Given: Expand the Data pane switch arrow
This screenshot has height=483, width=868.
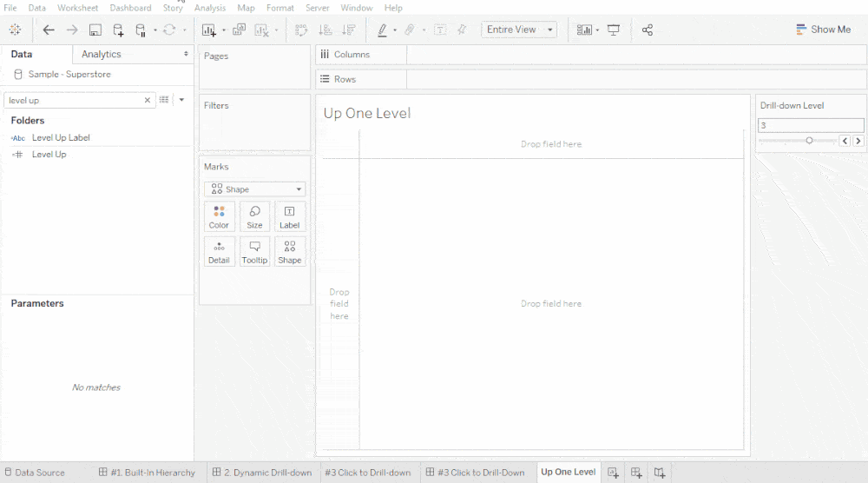Looking at the screenshot, I should 186,54.
